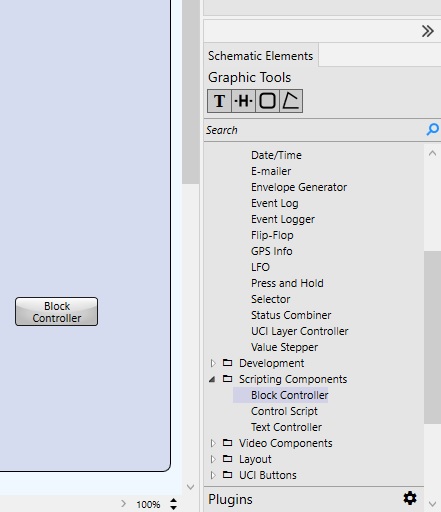Viewport: 441px width, 512px height.
Task: Expand the UCI Buttons folder
Action: pos(213,475)
